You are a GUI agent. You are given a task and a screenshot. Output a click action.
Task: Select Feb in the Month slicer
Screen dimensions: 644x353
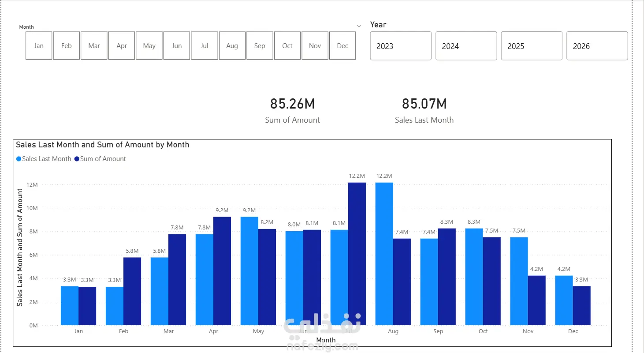point(67,45)
